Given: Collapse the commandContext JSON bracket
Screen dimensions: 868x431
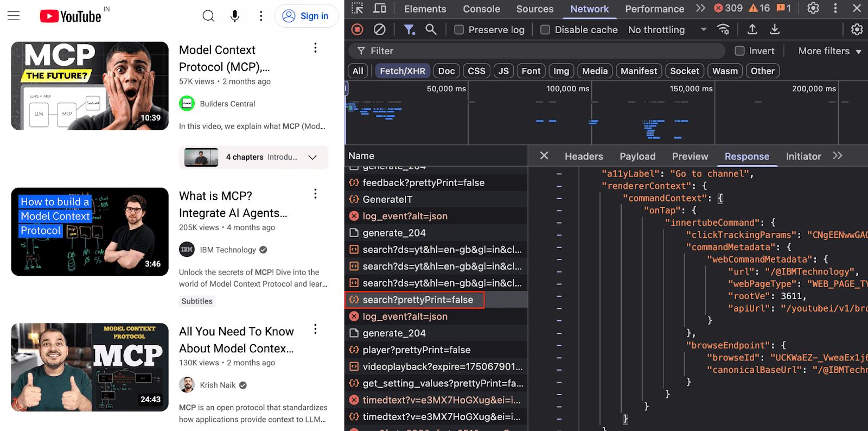Looking at the screenshot, I should coord(720,198).
